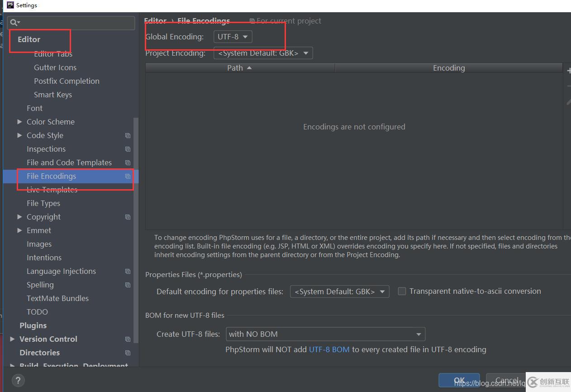Open Language Injections settings
This screenshot has height=392, width=571.
coord(61,271)
